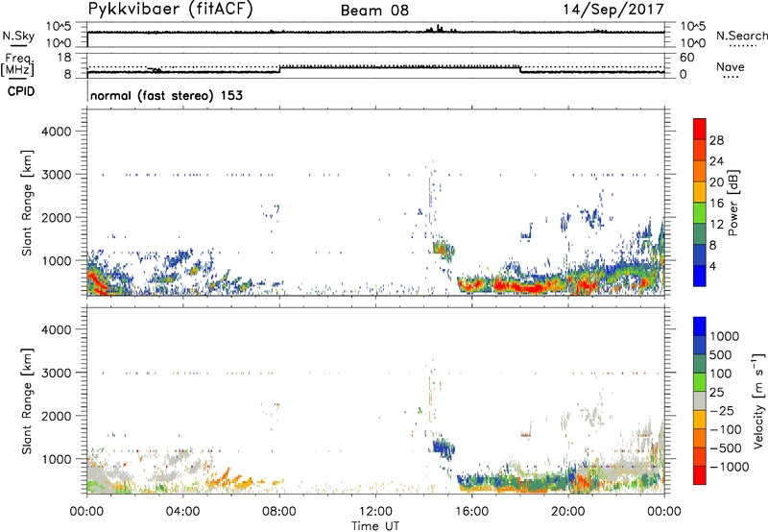Click the "60" Nave axis tick label
The image size is (768, 532).
point(686,58)
